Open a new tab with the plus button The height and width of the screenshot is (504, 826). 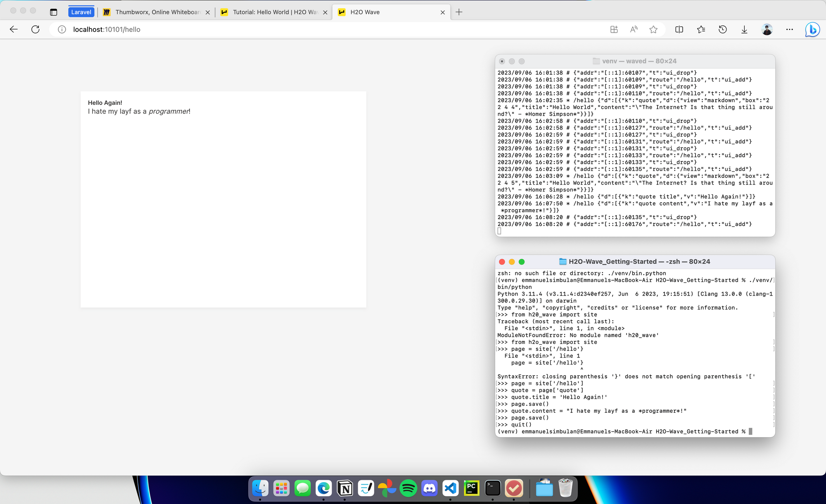tap(459, 12)
